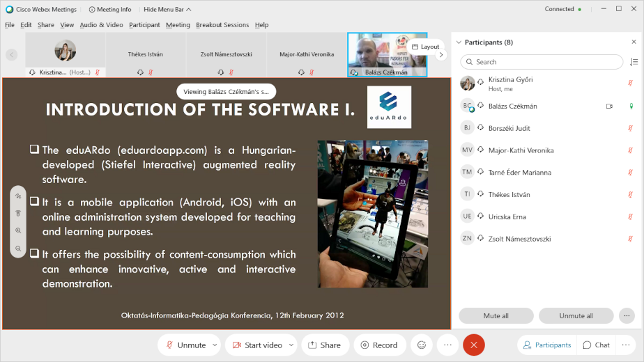This screenshot has width=644, height=362.
Task: Unmute your microphone
Action: click(x=185, y=345)
